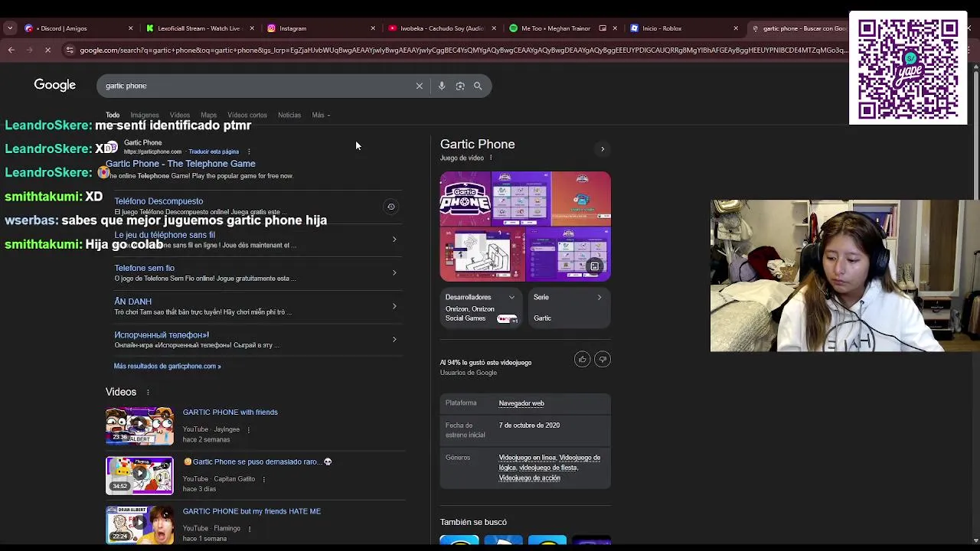Open GARTIC PHONE with friends video title

point(230,412)
